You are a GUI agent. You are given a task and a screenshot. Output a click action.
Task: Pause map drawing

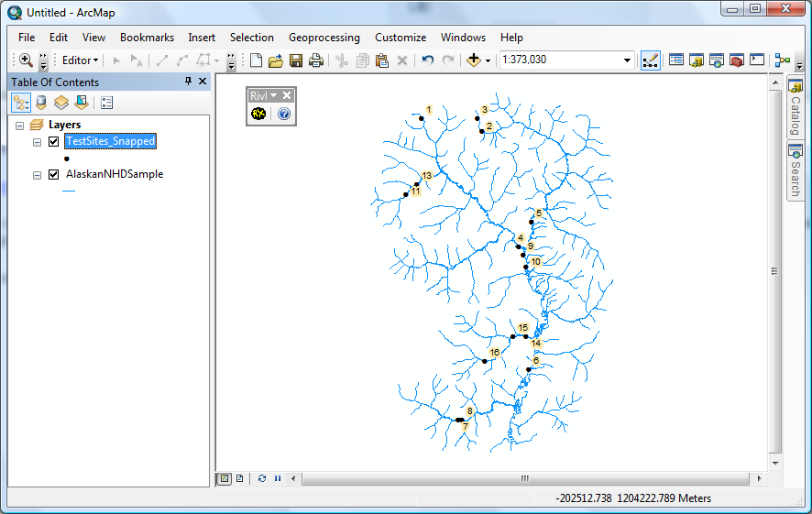278,478
